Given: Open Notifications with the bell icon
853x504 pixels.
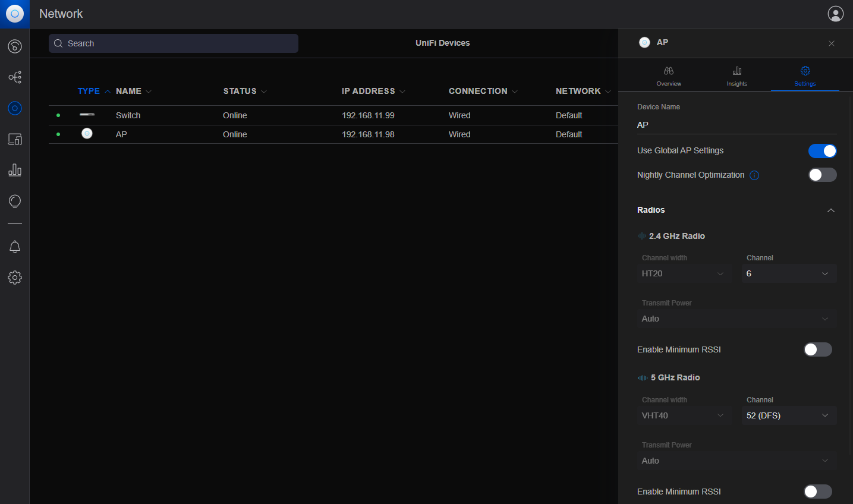Looking at the screenshot, I should [x=14, y=246].
